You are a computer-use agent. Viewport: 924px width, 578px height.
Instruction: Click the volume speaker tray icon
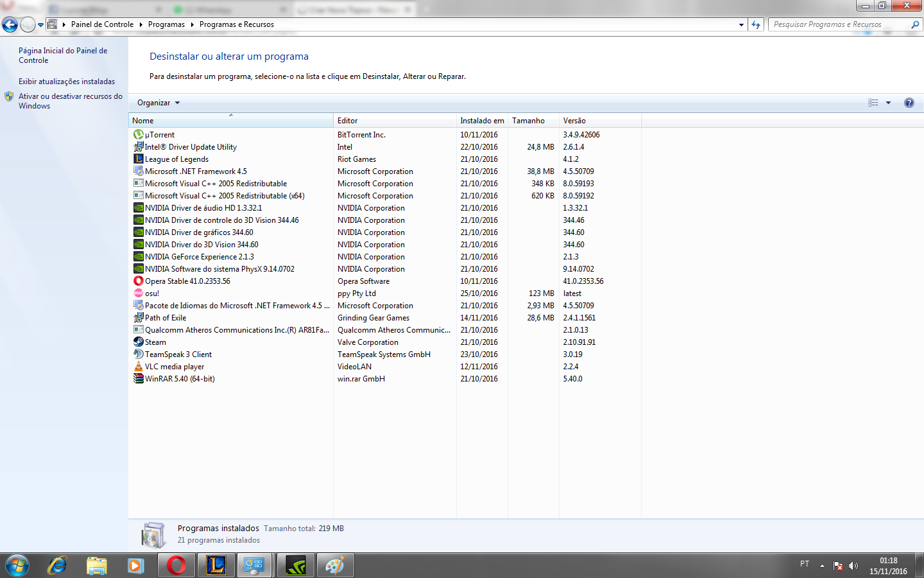[853, 566]
